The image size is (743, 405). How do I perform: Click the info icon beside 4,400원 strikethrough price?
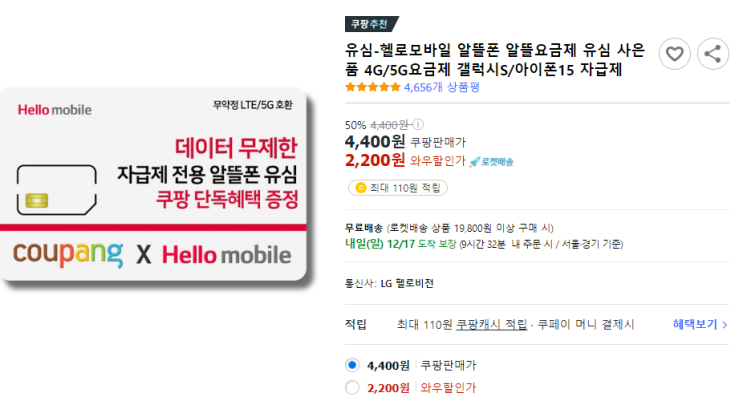[x=417, y=125]
